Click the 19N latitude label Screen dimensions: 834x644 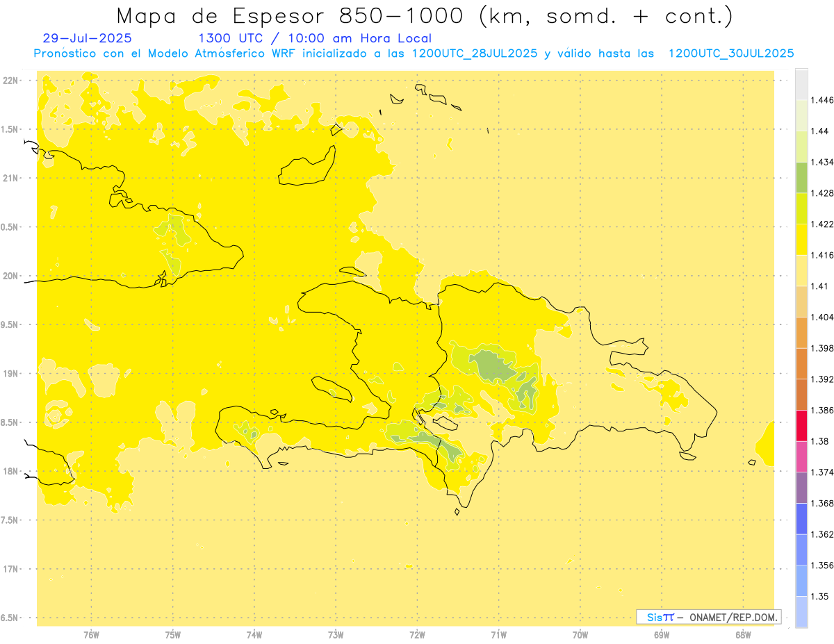click(x=11, y=374)
